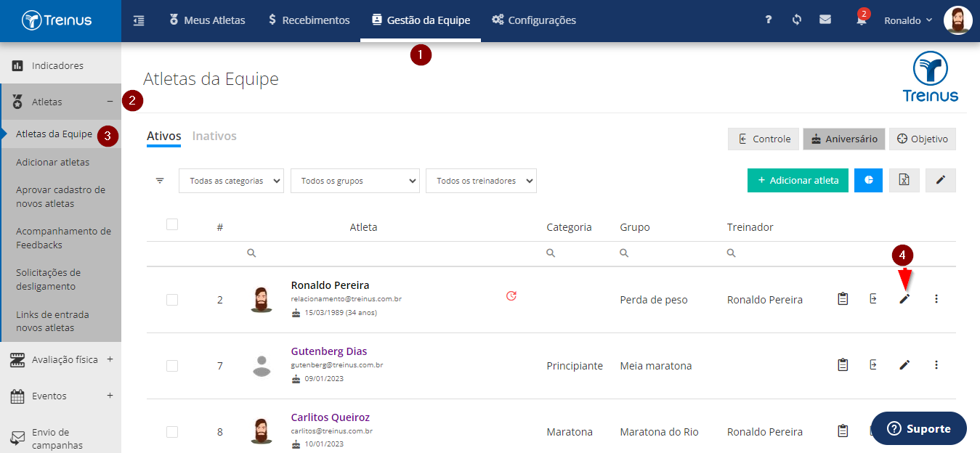Click the sync refresh icon in the header
Image resolution: width=980 pixels, height=453 pixels.
pyautogui.click(x=797, y=20)
